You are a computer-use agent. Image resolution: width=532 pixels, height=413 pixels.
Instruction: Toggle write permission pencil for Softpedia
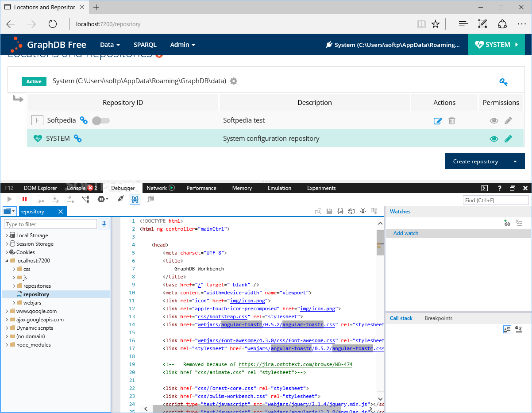point(508,120)
